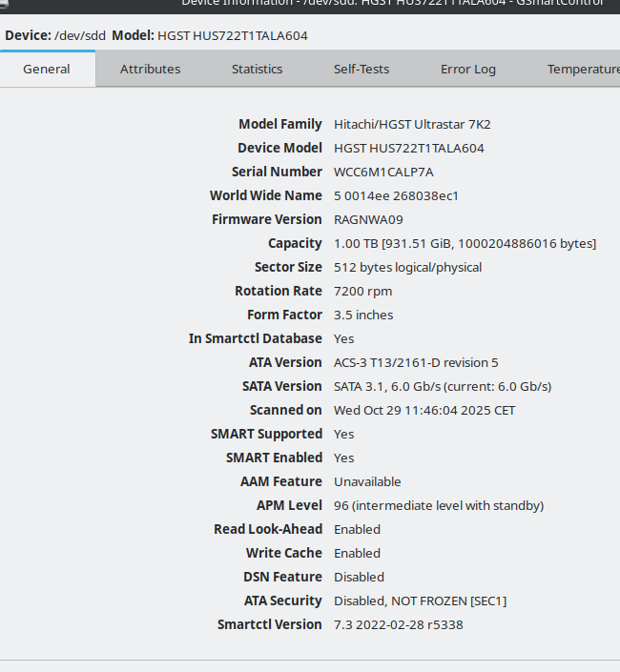Click the Model Family value Hitachi/HGST Ultrastar
Image resolution: width=620 pixels, height=672 pixels.
pyautogui.click(x=412, y=124)
